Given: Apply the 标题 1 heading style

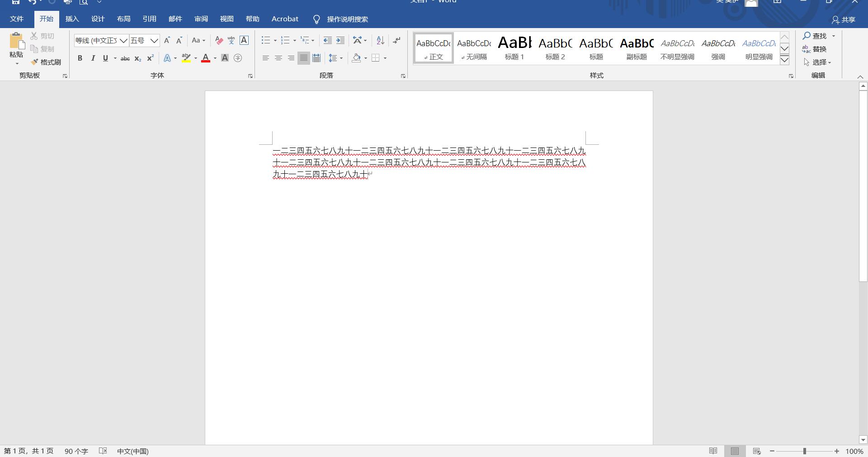Looking at the screenshot, I should [514, 48].
